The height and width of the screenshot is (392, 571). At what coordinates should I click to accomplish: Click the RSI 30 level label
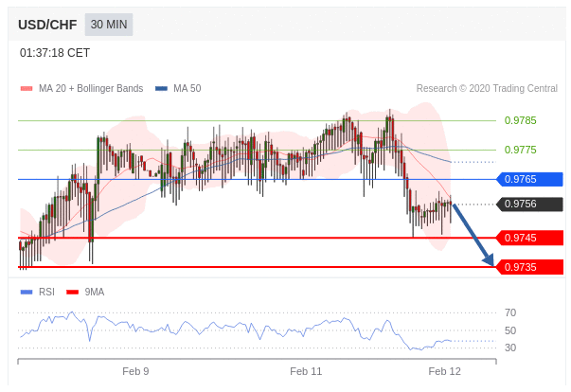pyautogui.click(x=510, y=347)
